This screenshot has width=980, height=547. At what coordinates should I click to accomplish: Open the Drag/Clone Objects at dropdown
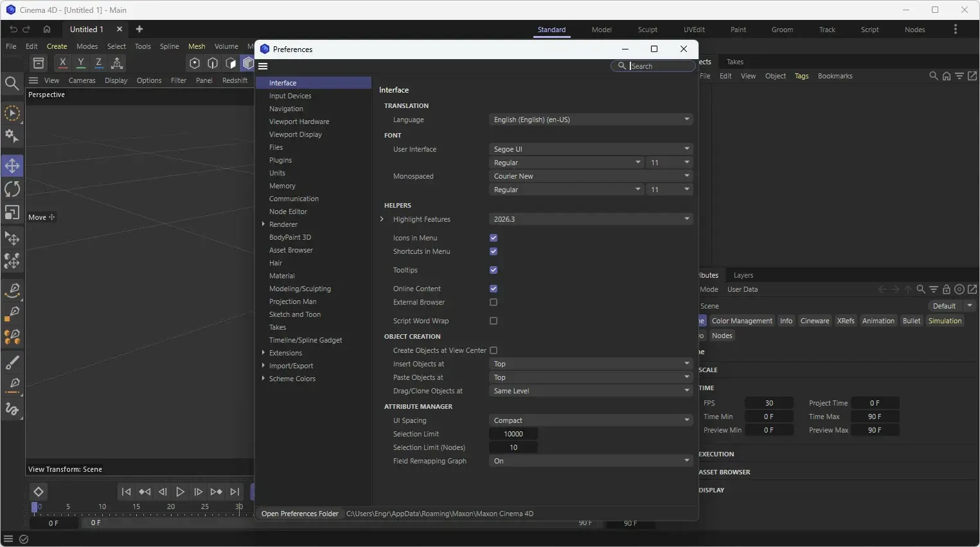(x=591, y=391)
